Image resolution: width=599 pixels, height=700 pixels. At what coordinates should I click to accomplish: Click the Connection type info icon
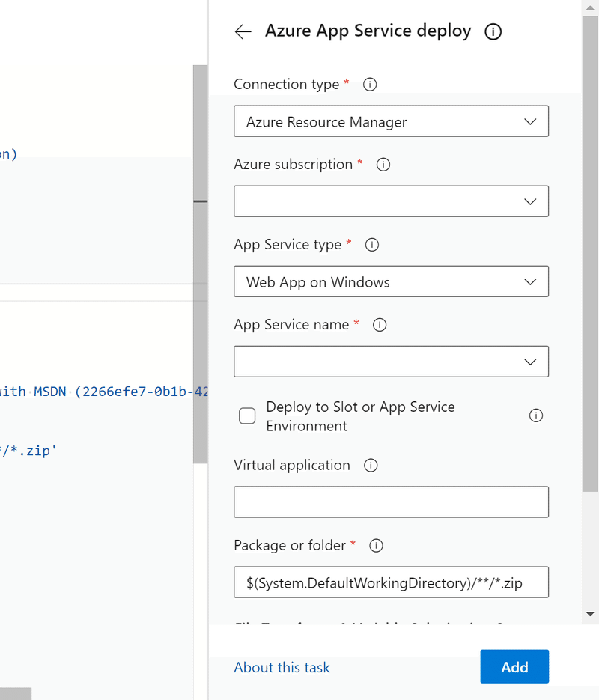pos(369,85)
